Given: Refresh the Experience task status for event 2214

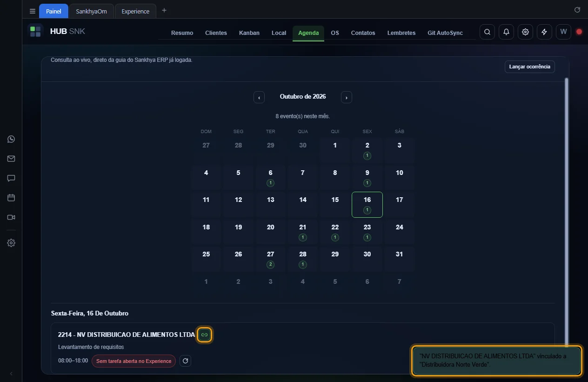Looking at the screenshot, I should pos(185,361).
